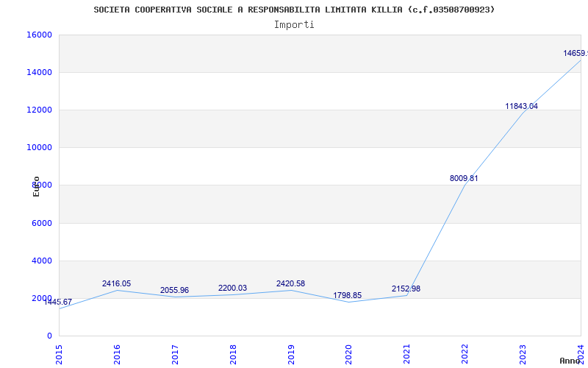Click the 2016 year axis label
This screenshot has height=368, width=588.
[117, 355]
